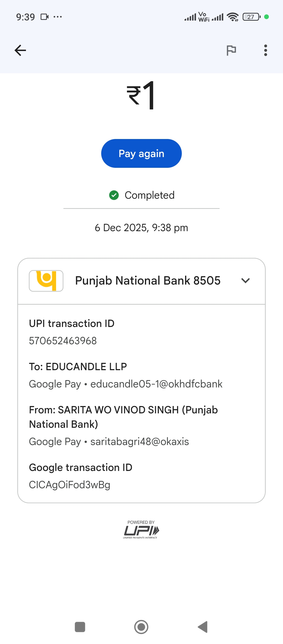
Task: Tap the Google transaction ID value
Action: pos(69,485)
